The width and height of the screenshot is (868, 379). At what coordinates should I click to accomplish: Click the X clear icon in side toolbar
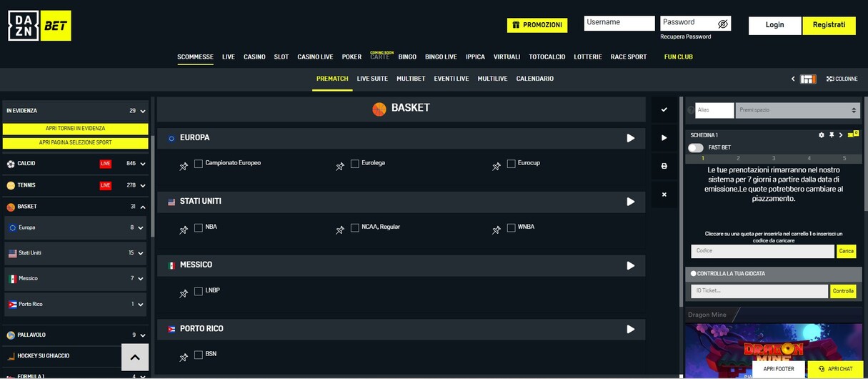pyautogui.click(x=664, y=195)
